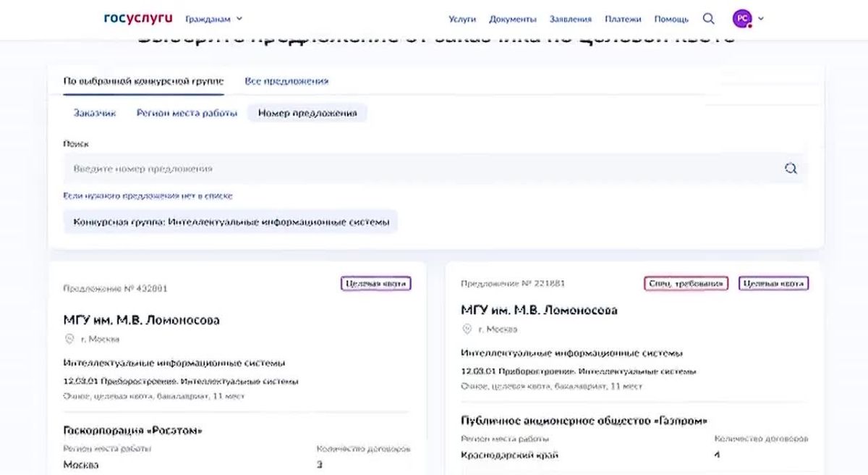Viewport: 868px width, 475px height.
Task: Click Госкорпорация «Росатом» text
Action: coord(133,430)
